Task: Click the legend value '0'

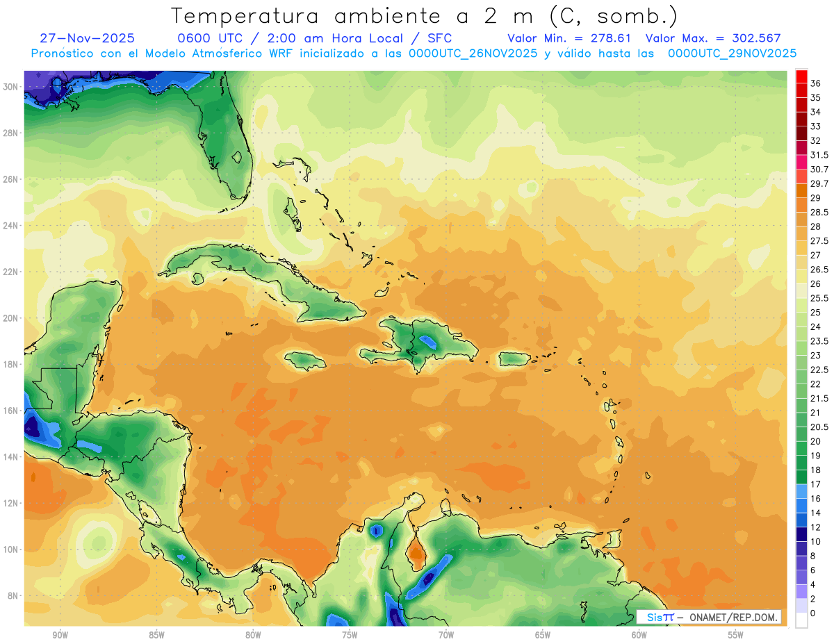Action: click(813, 613)
